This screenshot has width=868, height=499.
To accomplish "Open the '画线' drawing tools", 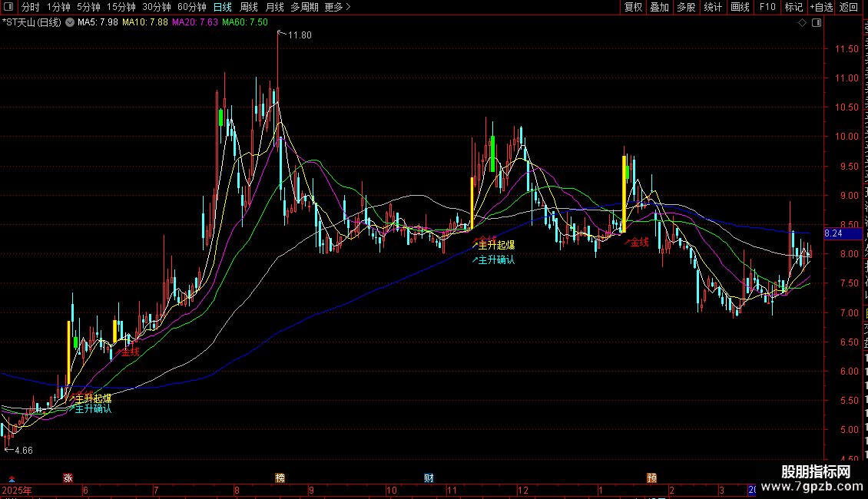I will [x=740, y=7].
